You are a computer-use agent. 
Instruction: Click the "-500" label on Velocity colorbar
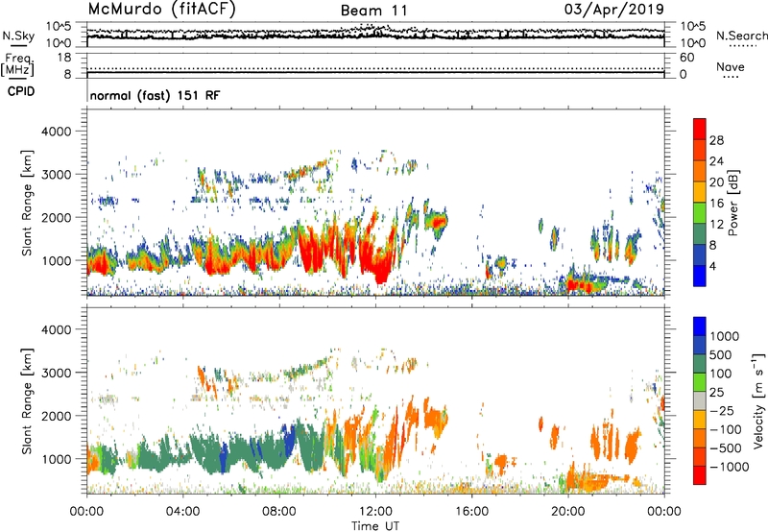click(726, 447)
